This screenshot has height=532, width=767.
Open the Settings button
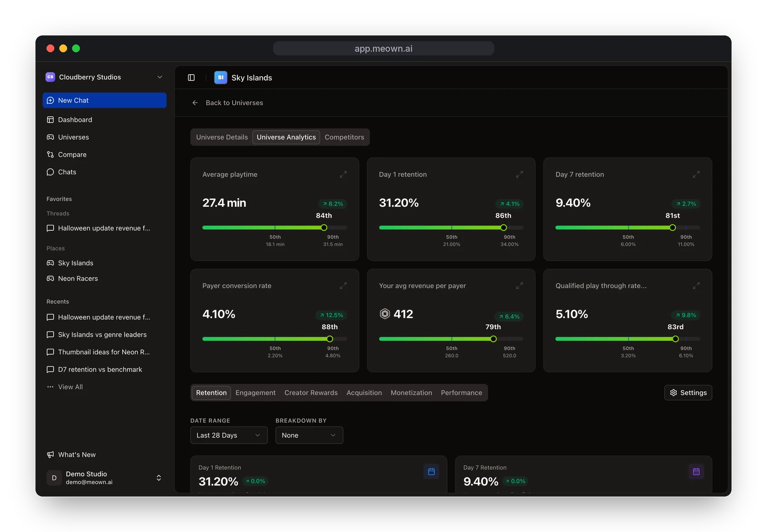[688, 393]
